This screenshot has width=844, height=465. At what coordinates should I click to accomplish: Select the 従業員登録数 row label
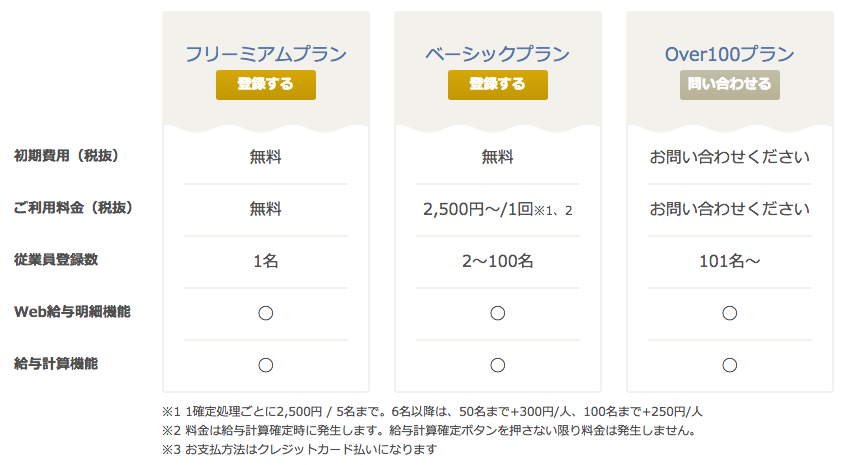(x=56, y=260)
